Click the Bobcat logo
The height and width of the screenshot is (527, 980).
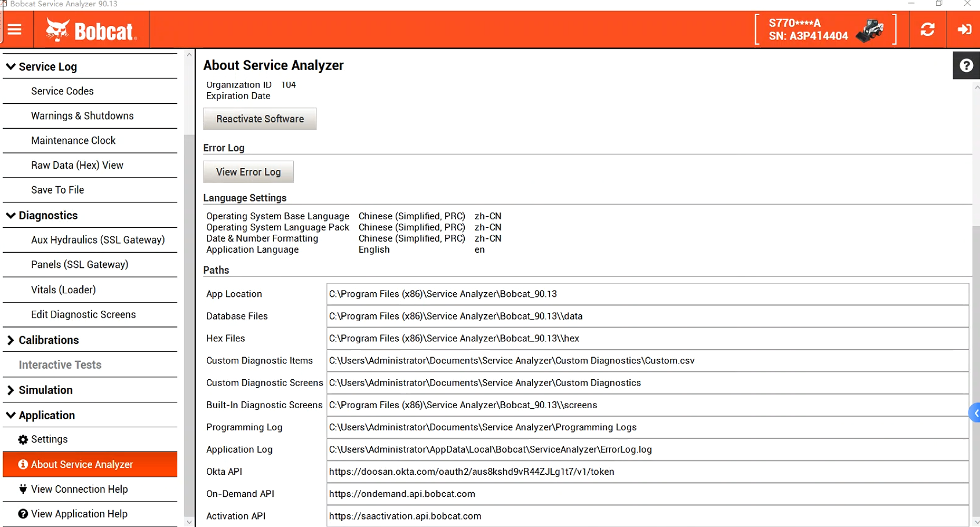(92, 30)
